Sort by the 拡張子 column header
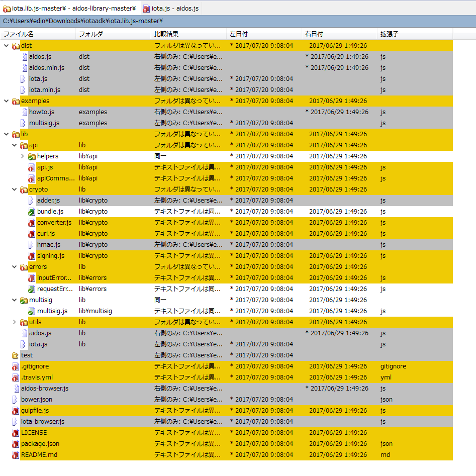 415,34
